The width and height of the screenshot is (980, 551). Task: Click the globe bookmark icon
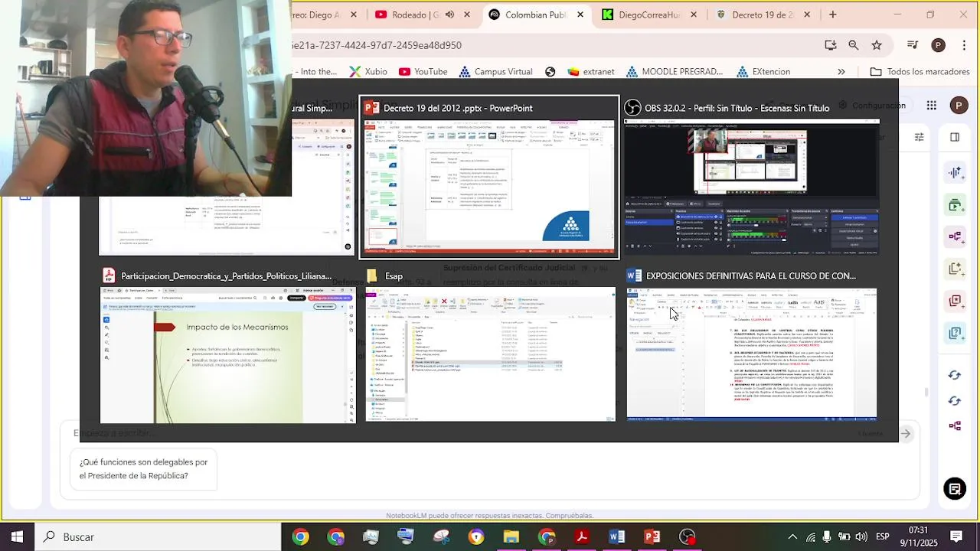[x=550, y=71]
